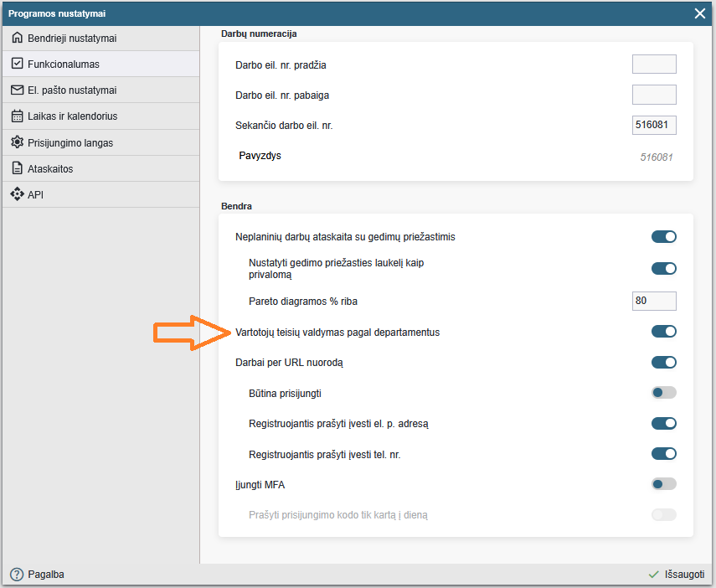This screenshot has width=716, height=588.
Task: Click the envelope icon for El. pašto nustatymai
Action: [17, 90]
